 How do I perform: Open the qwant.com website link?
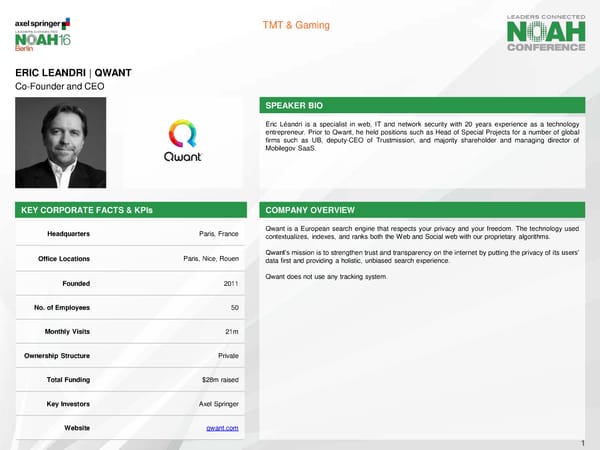pos(222,428)
